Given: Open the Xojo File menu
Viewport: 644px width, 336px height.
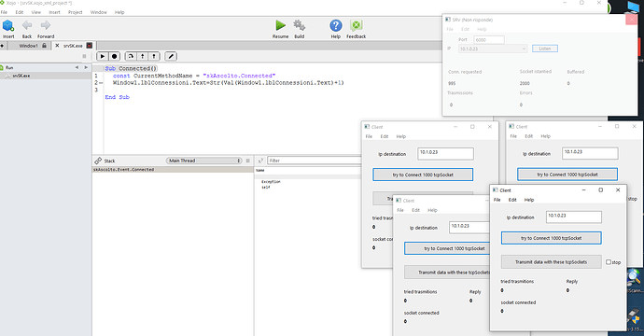Looking at the screenshot, I should click(x=4, y=12).
